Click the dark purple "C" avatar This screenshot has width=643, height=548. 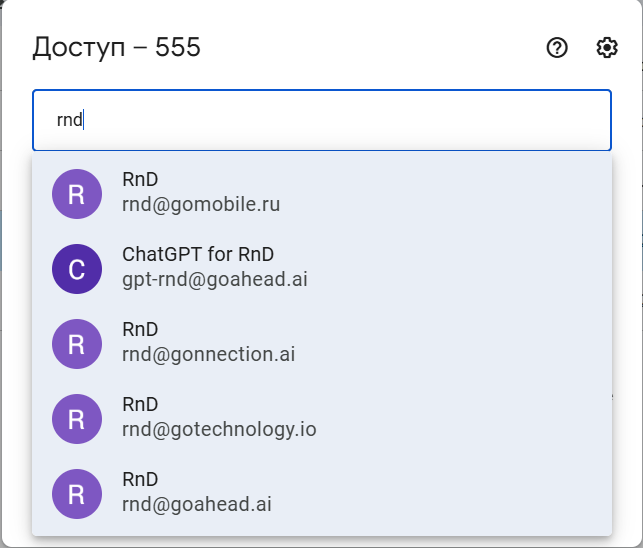pos(77,269)
